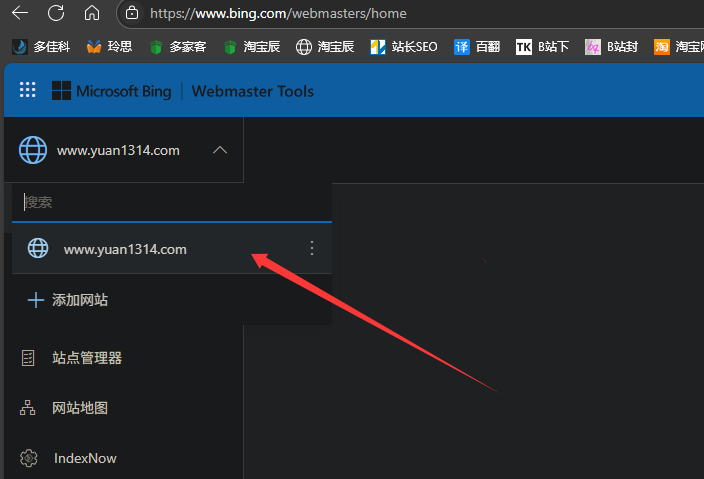Open the B站下 bookmark

(x=542, y=47)
